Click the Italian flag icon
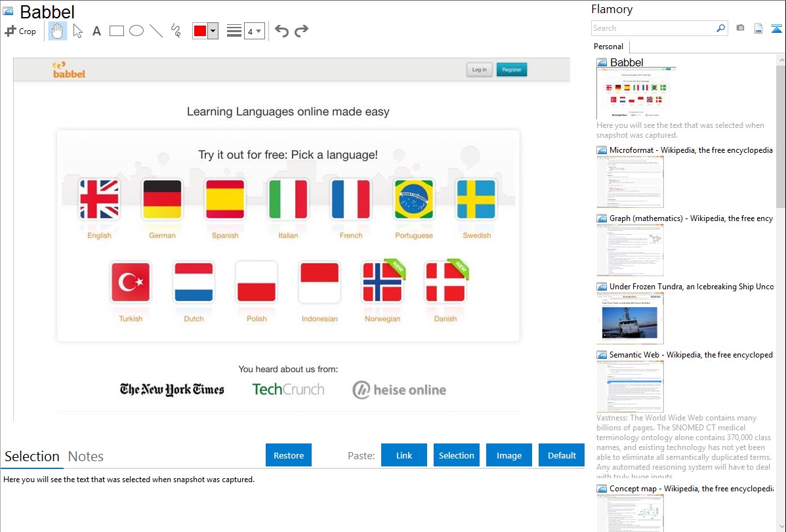 point(288,199)
